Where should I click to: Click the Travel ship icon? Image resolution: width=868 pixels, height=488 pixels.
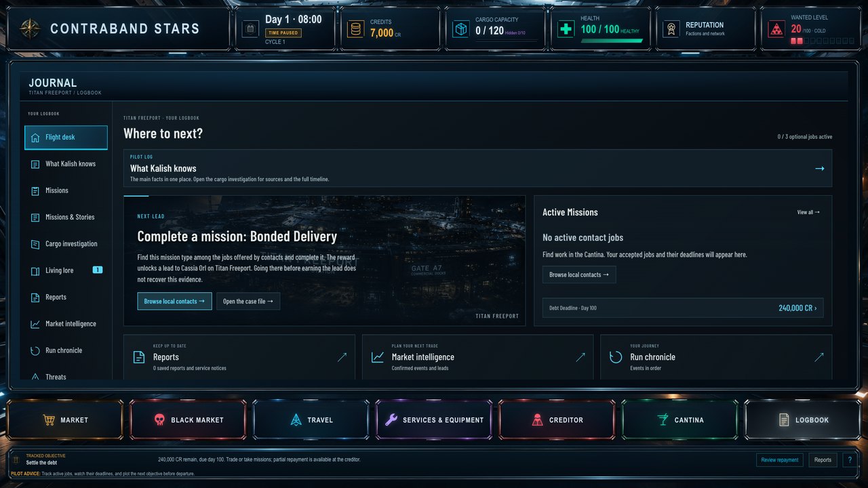click(x=296, y=420)
